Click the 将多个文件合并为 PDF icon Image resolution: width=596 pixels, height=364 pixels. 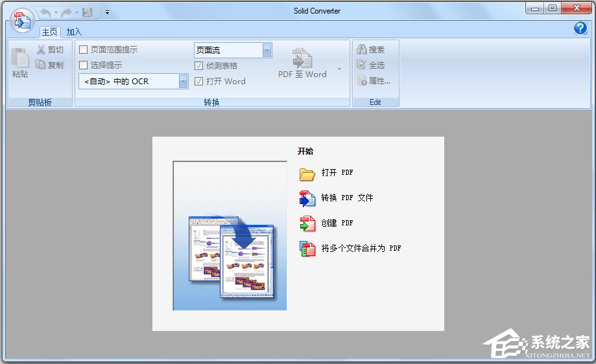tap(307, 249)
